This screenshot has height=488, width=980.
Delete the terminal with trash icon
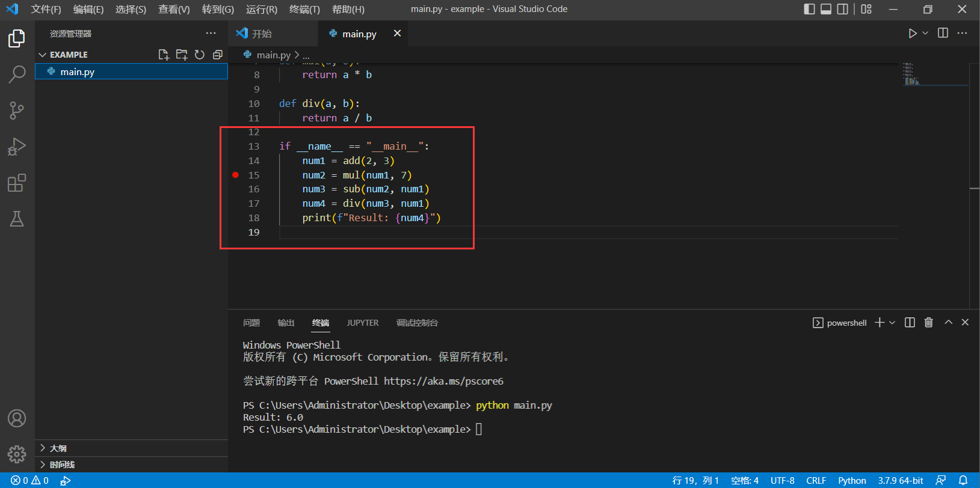(x=929, y=323)
